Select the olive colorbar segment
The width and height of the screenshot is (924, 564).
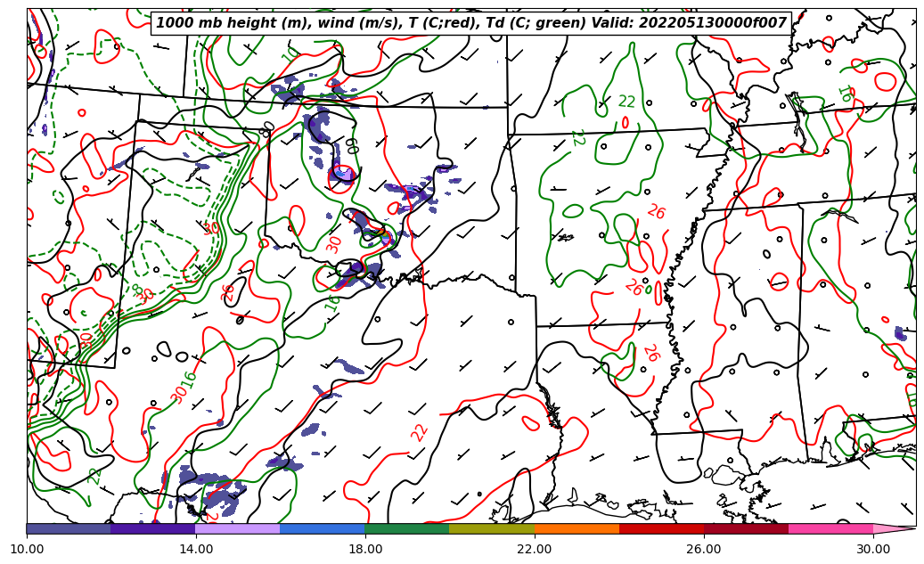pyautogui.click(x=492, y=528)
